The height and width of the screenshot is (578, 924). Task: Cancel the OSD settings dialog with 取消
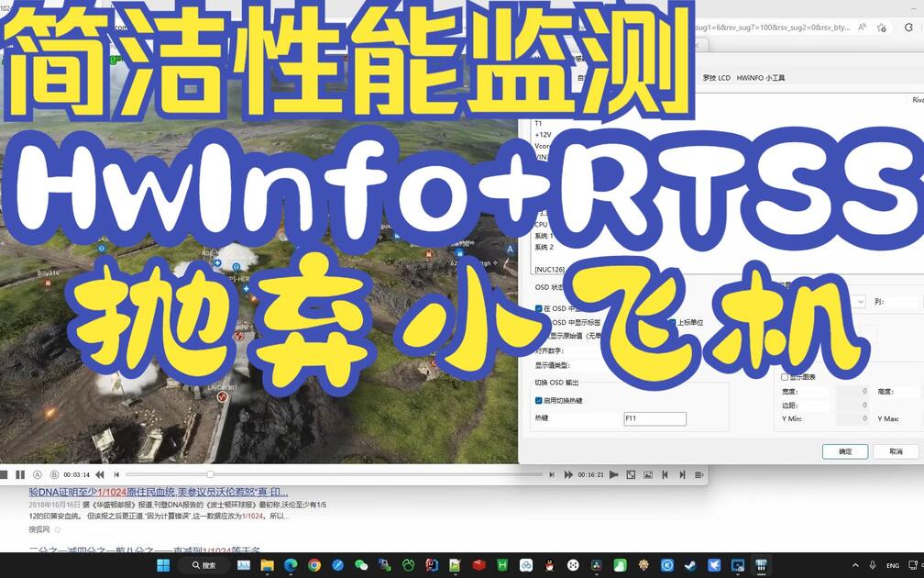pos(896,451)
